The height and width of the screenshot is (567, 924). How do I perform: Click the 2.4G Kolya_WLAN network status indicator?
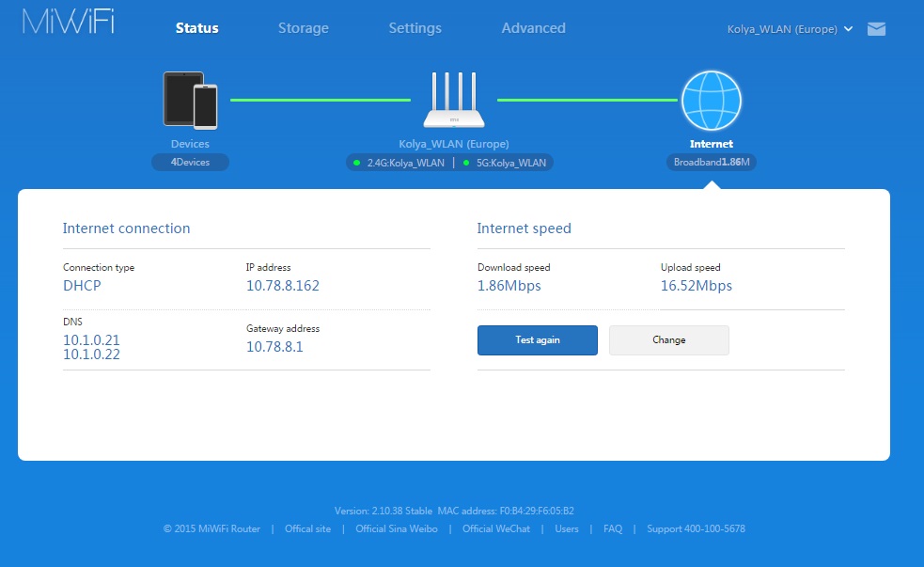pyautogui.click(x=399, y=163)
